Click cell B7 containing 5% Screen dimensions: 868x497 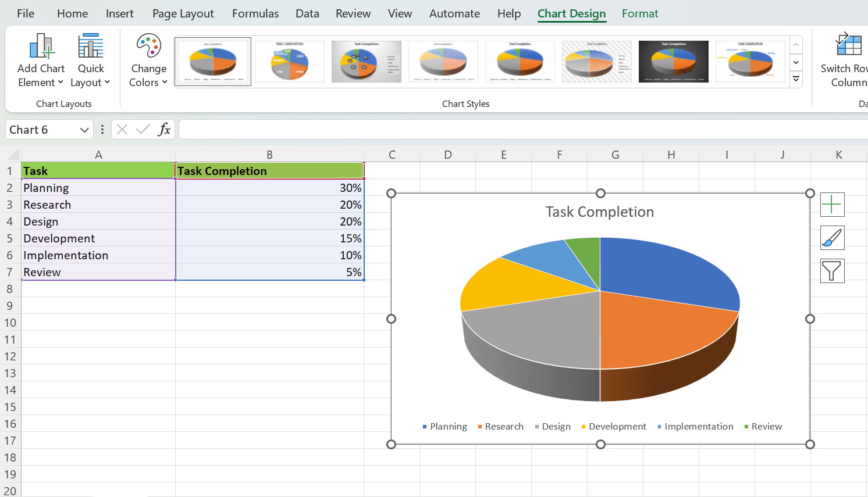269,271
